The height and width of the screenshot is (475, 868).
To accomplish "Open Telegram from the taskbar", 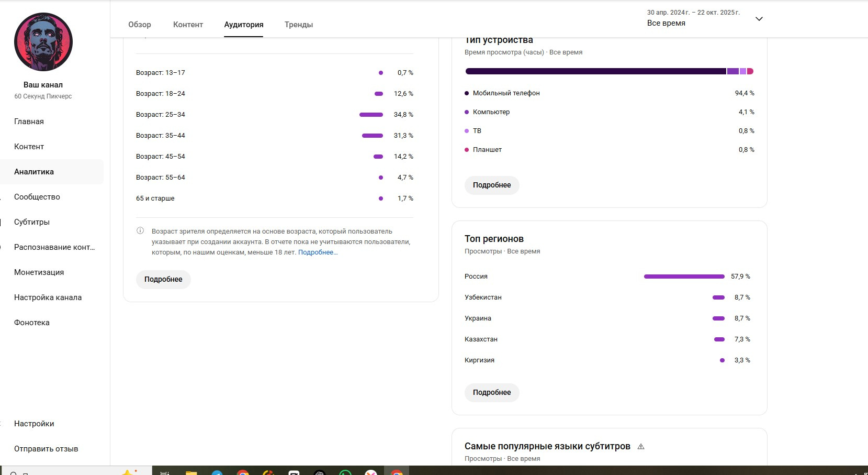I will (x=217, y=473).
